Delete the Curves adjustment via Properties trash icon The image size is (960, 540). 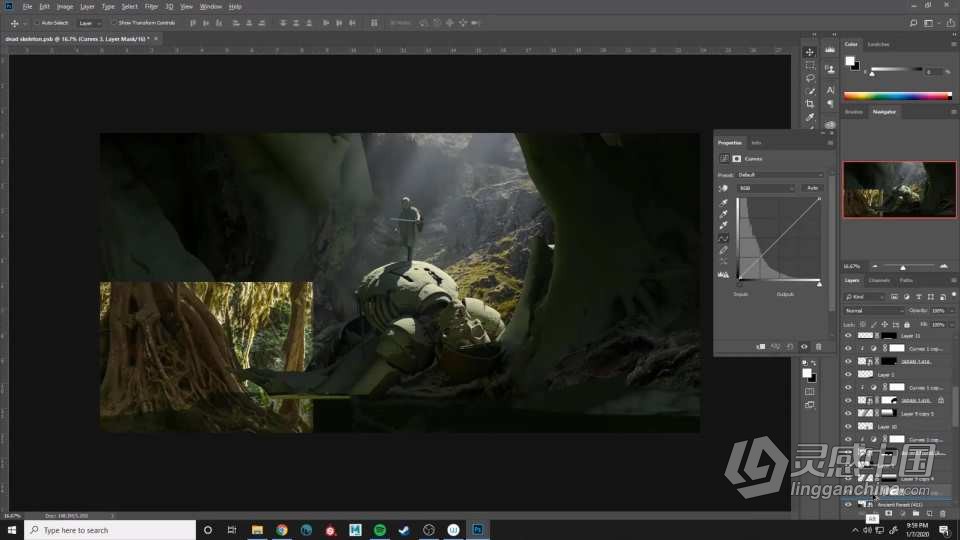[x=819, y=347]
